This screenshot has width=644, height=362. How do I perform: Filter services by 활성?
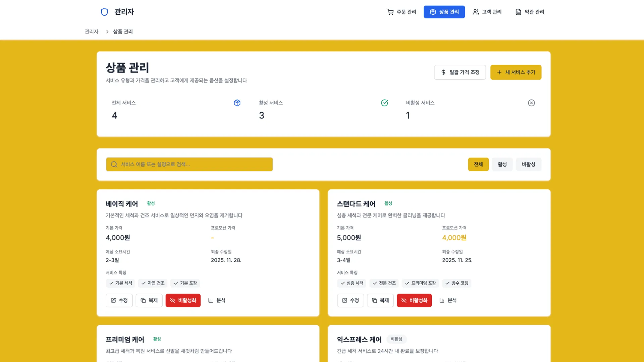[x=502, y=164]
